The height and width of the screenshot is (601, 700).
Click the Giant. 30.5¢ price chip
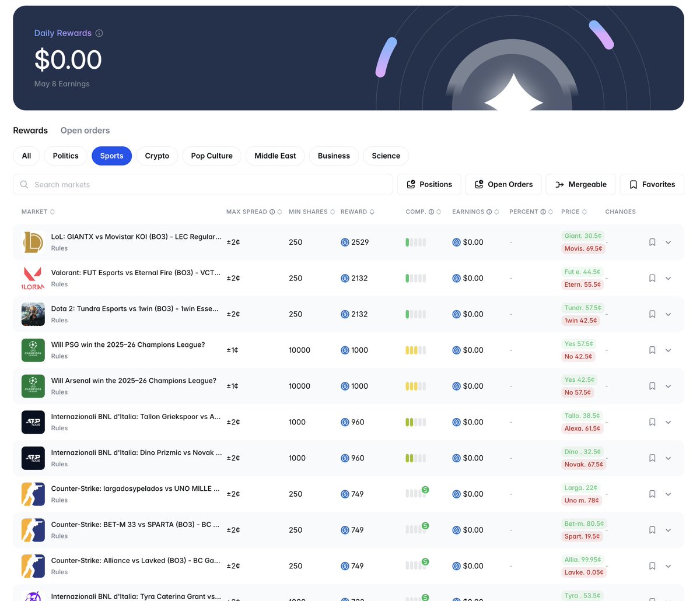coord(583,236)
